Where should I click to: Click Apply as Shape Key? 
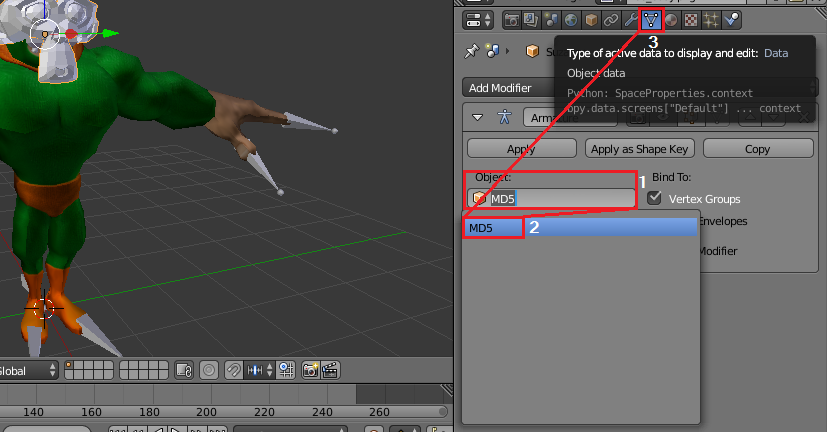coord(639,149)
